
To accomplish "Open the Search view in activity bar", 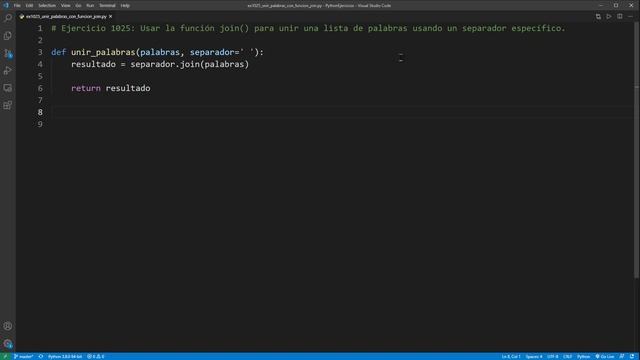I will point(8,18).
